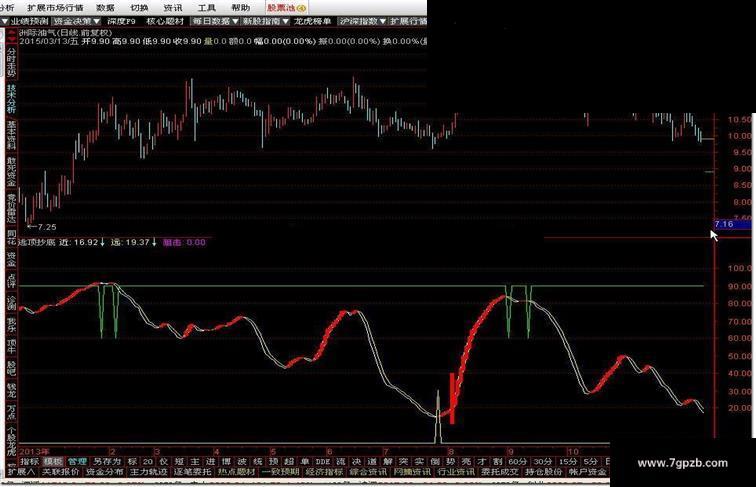Switch to the 股票池 tab

coord(287,8)
